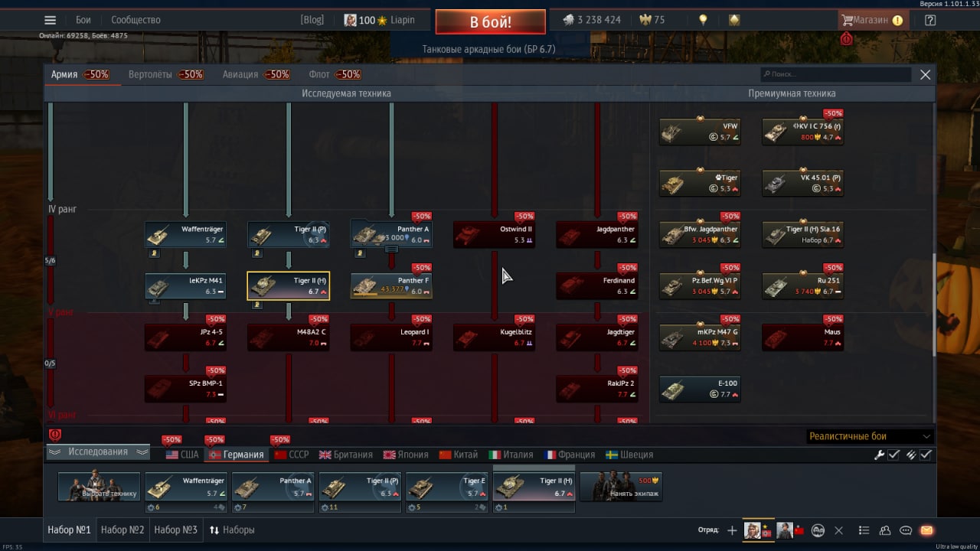Open the Сообщество menu
This screenshot has height=551, width=980.
pyautogui.click(x=136, y=20)
